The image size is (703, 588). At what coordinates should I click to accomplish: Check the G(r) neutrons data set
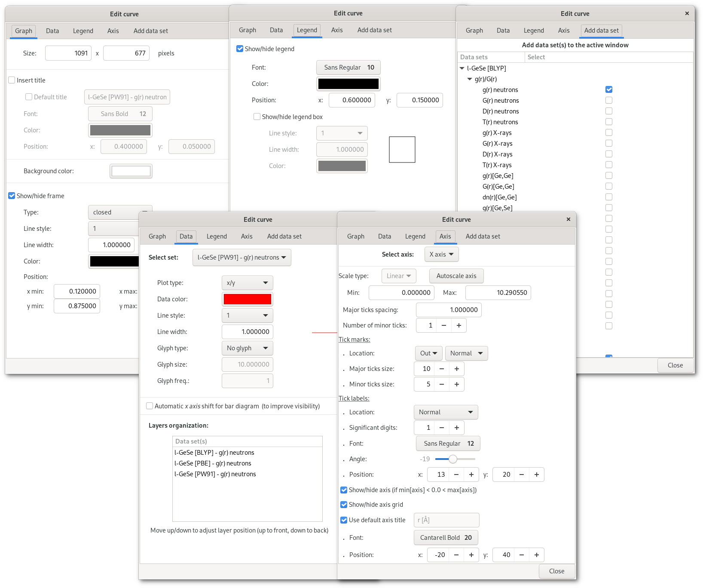click(608, 100)
